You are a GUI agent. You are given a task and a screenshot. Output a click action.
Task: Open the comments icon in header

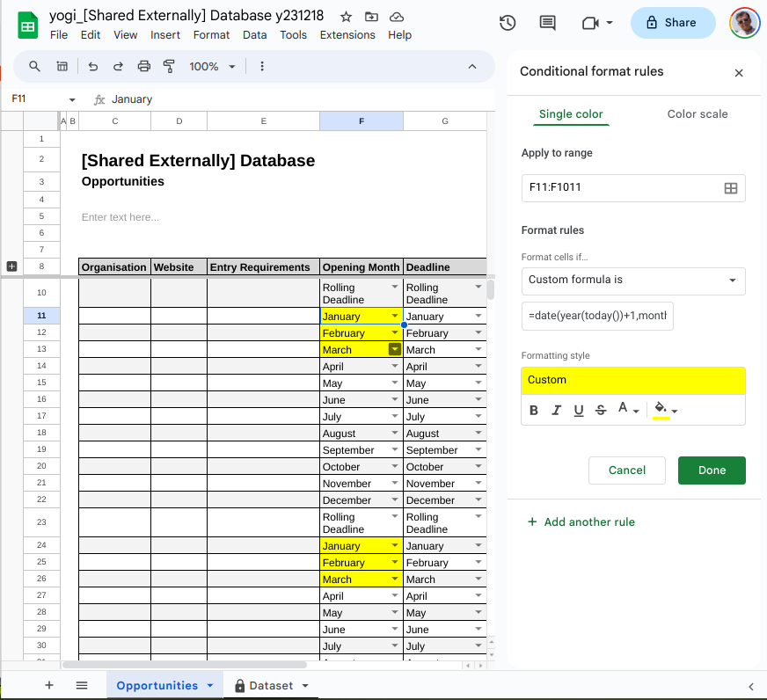point(548,23)
